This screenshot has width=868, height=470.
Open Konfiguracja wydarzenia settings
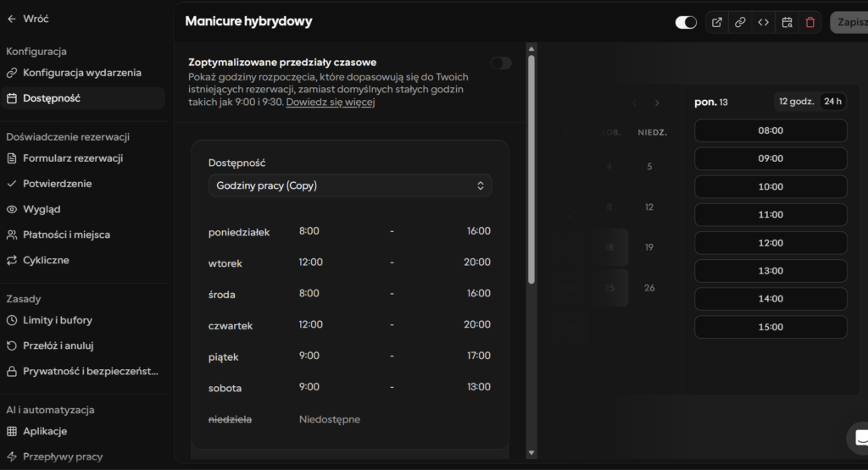pyautogui.click(x=82, y=73)
